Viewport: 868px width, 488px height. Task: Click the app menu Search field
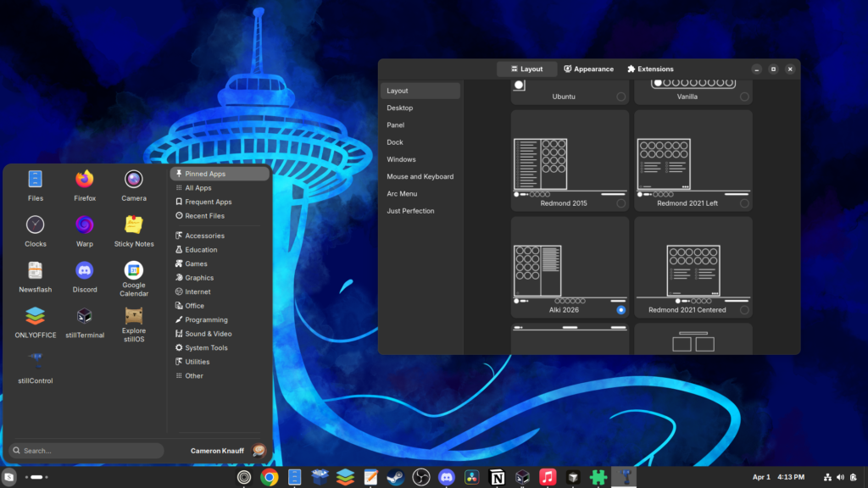pyautogui.click(x=86, y=451)
